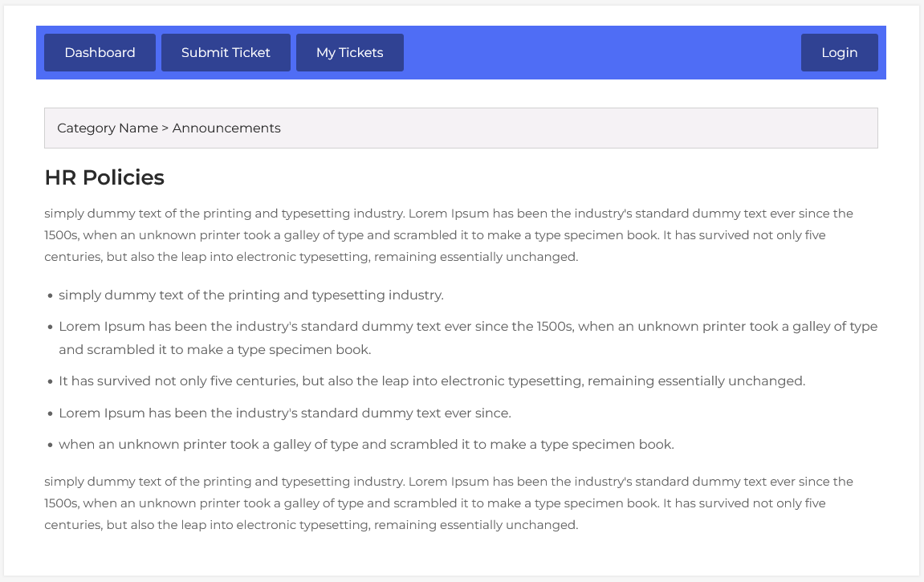Click bullet starting 'when an unknown printer'
Image resolution: width=924 pixels, height=582 pixels.
pos(366,445)
